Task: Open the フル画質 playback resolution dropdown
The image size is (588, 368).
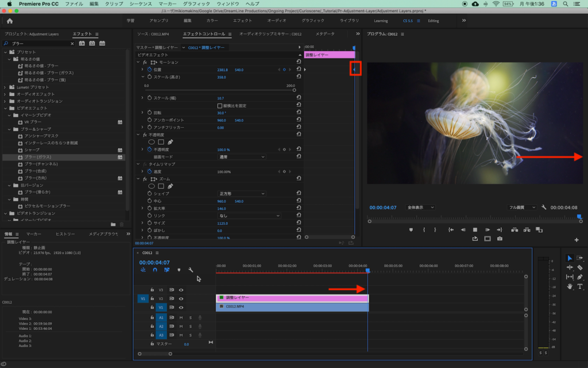Action: (522, 207)
